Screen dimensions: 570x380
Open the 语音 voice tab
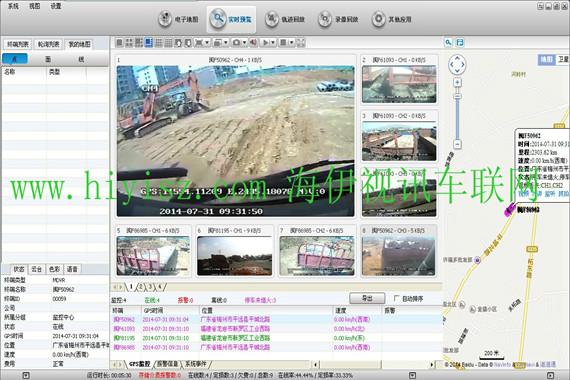pos(72,269)
